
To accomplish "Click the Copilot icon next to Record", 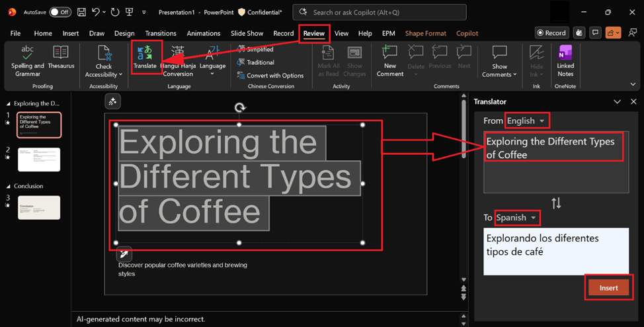I will tap(579, 33).
